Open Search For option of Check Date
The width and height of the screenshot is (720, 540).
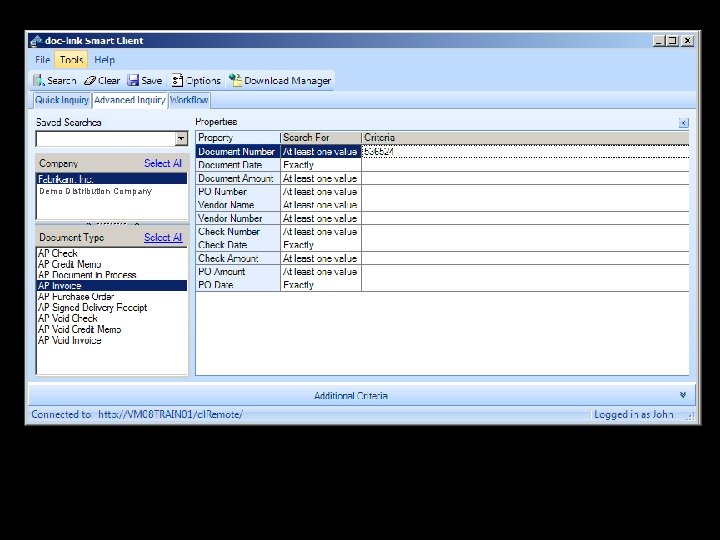pyautogui.click(x=321, y=245)
